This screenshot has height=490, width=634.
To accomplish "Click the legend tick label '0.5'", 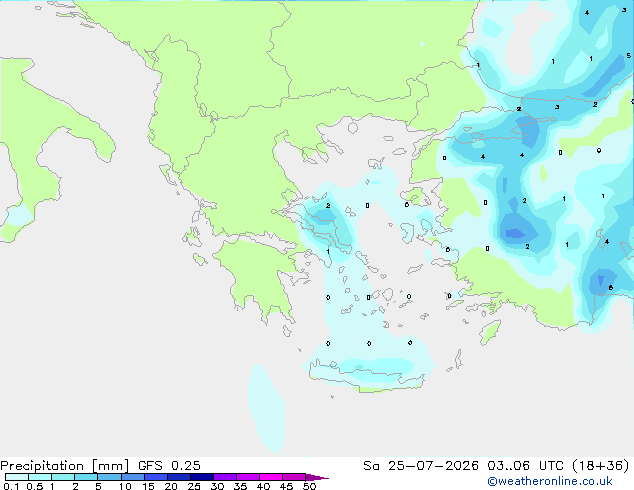I will [35, 486].
